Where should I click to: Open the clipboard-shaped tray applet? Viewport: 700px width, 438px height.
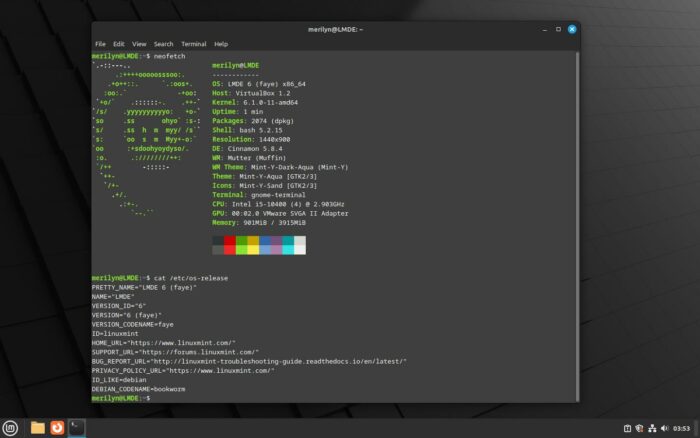(627, 428)
